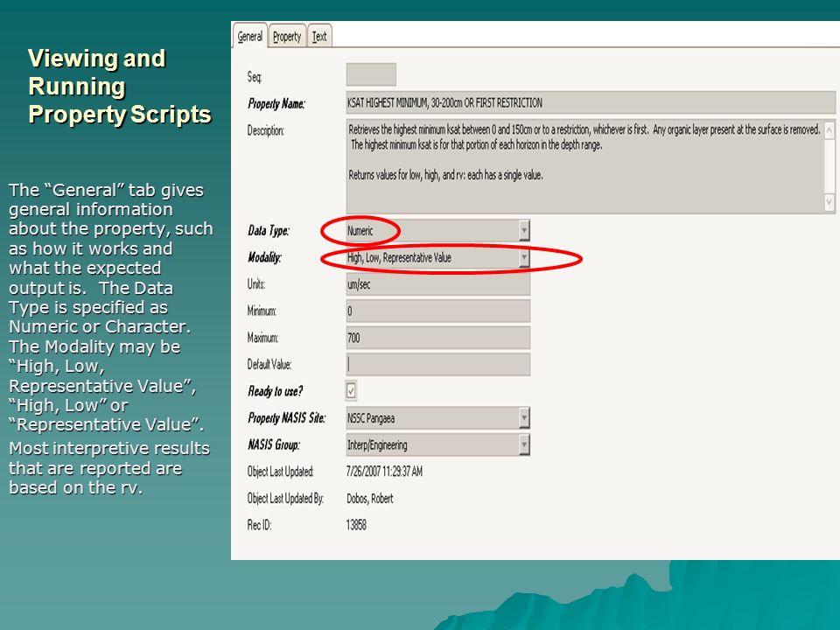Click the Property NASIS Site label

coord(287,418)
